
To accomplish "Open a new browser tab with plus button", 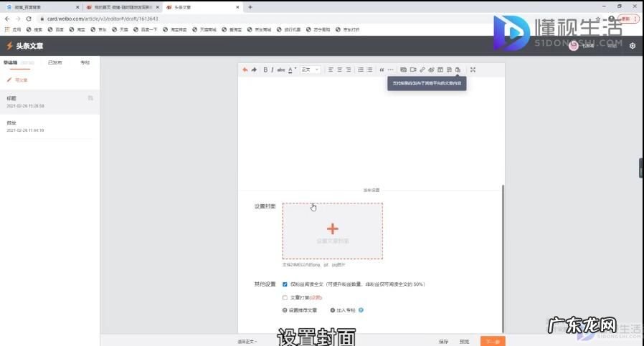I will [250, 7].
